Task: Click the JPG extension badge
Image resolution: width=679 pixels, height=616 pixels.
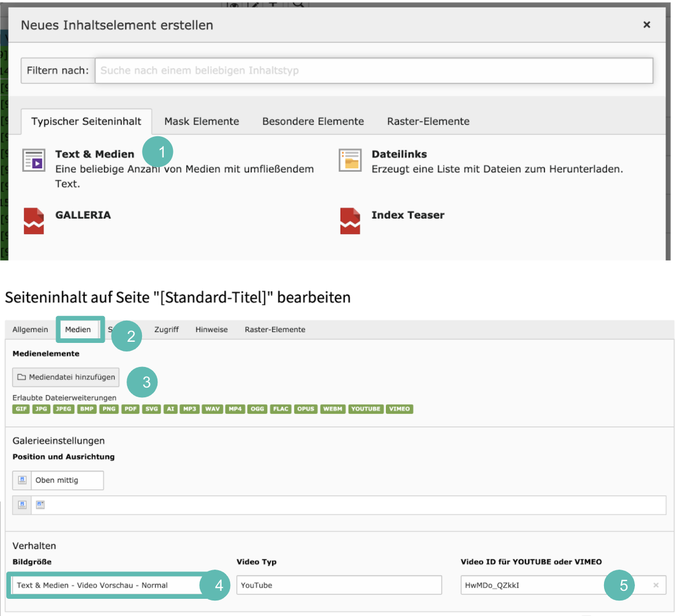Action: pyautogui.click(x=41, y=409)
